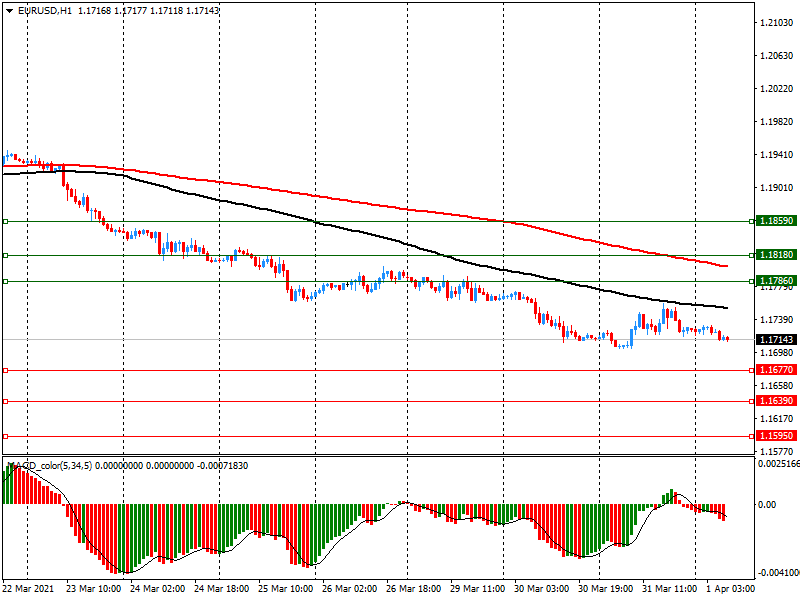The width and height of the screenshot is (800, 600).
Task: Click the MACD_color(5,34,5) indicator label
Action: point(50,466)
